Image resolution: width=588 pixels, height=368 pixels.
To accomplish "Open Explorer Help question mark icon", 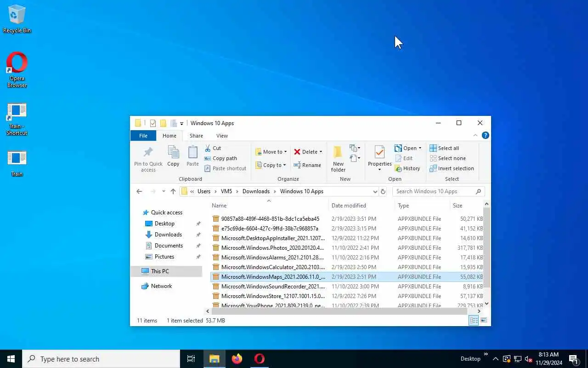I will pyautogui.click(x=485, y=135).
